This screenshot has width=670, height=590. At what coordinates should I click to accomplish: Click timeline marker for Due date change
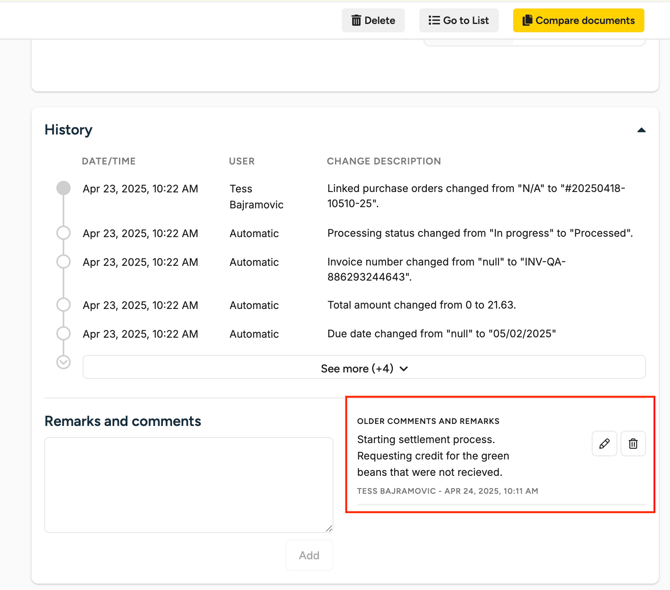tap(63, 334)
